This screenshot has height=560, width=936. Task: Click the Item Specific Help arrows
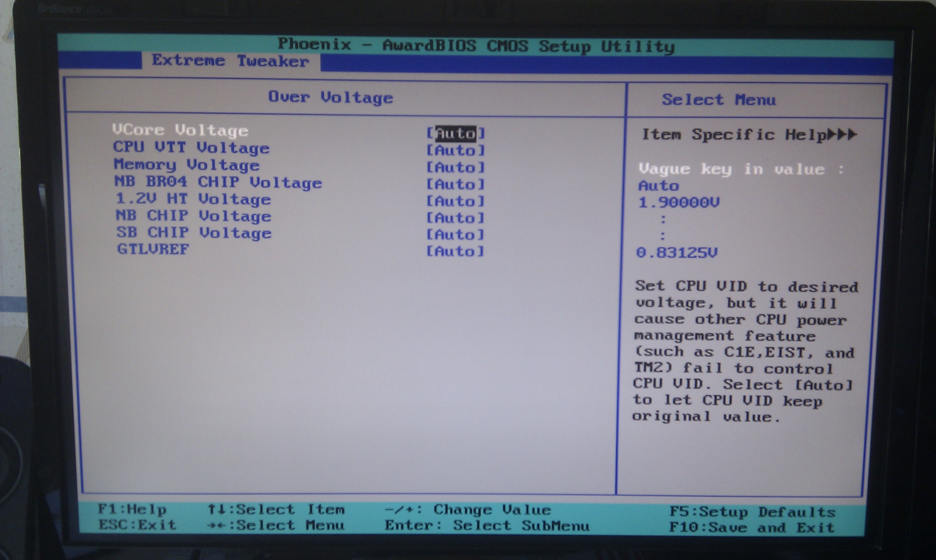[842, 134]
